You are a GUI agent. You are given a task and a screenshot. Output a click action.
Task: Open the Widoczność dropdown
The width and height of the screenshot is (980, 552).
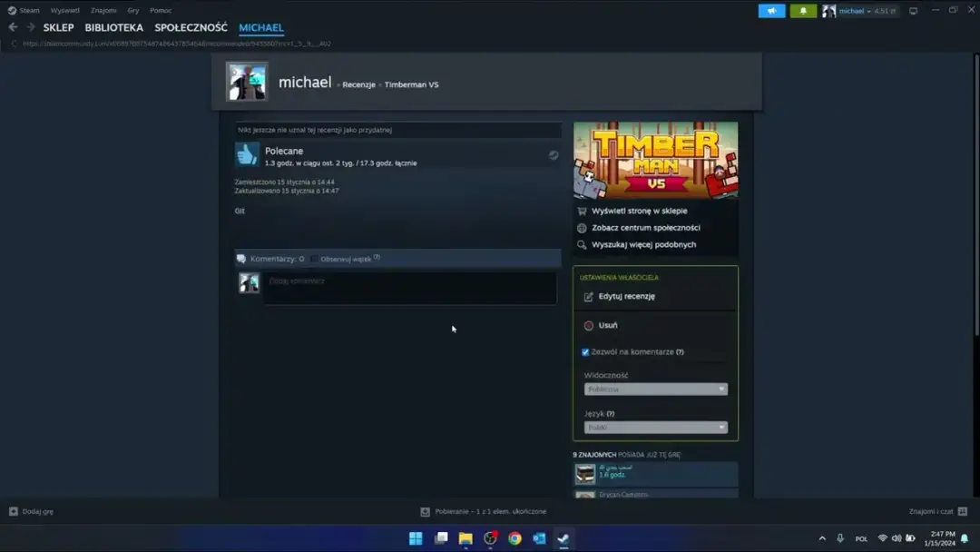pos(655,389)
